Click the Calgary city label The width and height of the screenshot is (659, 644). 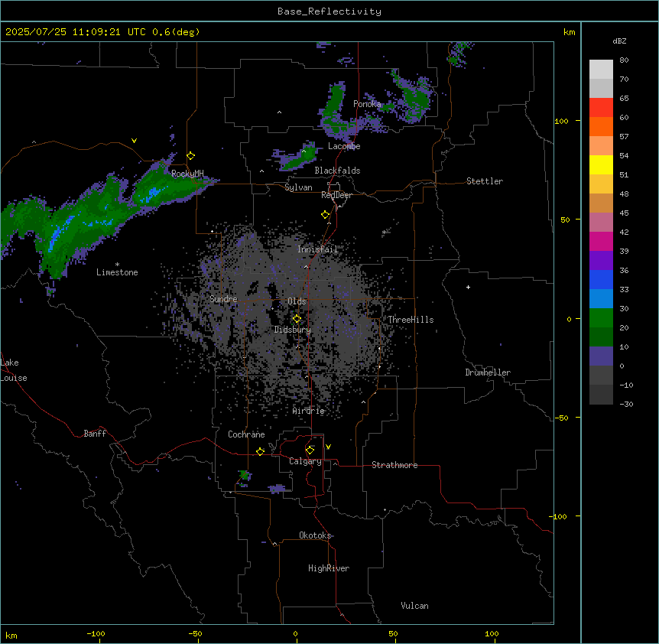click(306, 461)
